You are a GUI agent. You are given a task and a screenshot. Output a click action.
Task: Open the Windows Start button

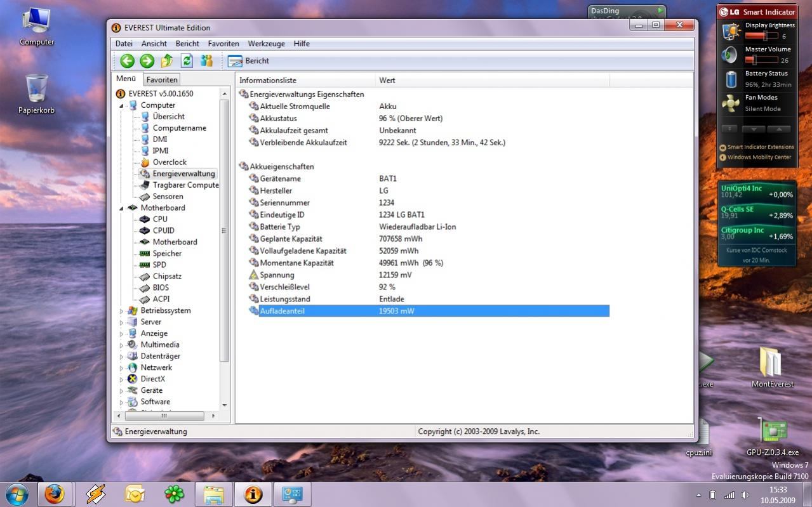click(17, 494)
